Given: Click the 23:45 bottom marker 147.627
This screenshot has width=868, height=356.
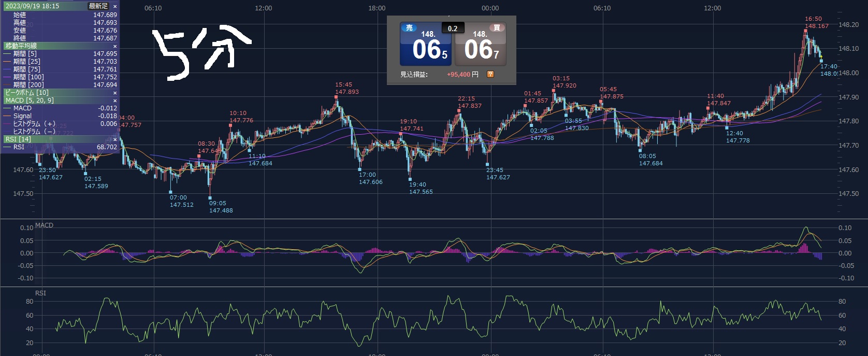Looking at the screenshot, I should coord(498,174).
